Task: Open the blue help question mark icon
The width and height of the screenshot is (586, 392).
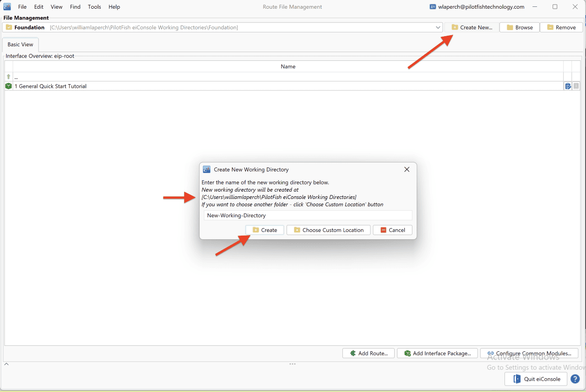Action: click(x=575, y=379)
